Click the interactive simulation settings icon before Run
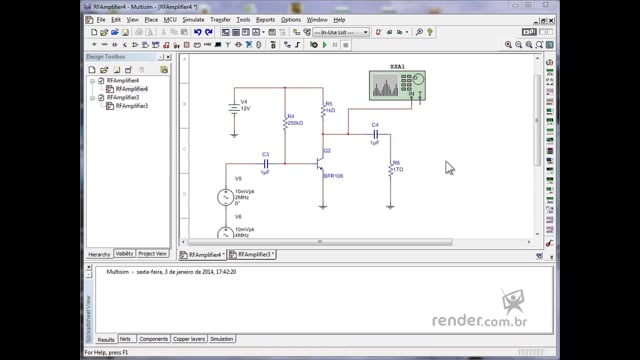 (313, 45)
